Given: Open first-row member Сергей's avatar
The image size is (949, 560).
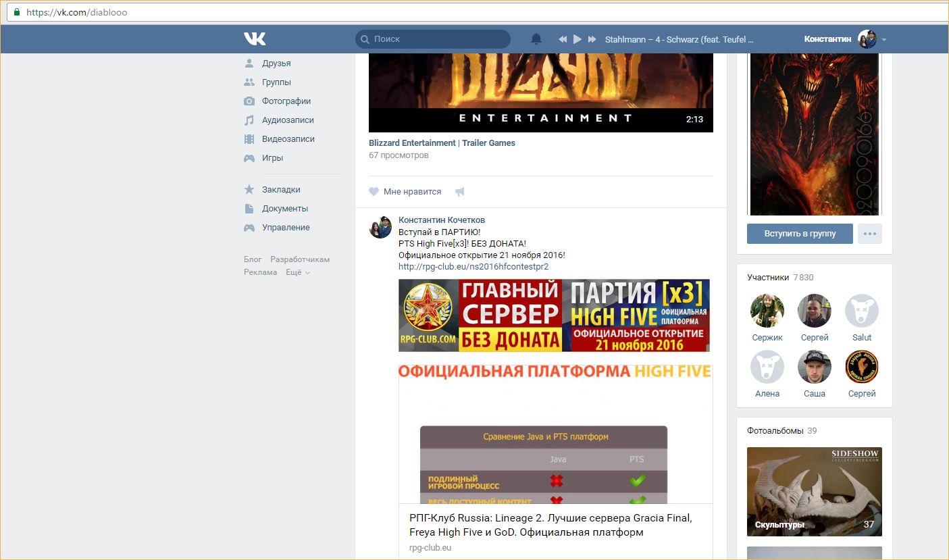Looking at the screenshot, I should click(815, 311).
